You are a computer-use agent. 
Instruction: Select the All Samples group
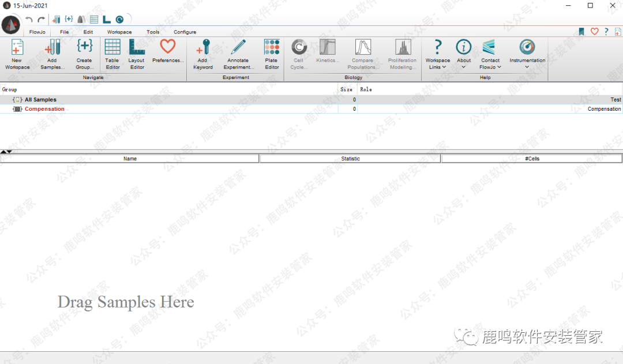(x=40, y=100)
